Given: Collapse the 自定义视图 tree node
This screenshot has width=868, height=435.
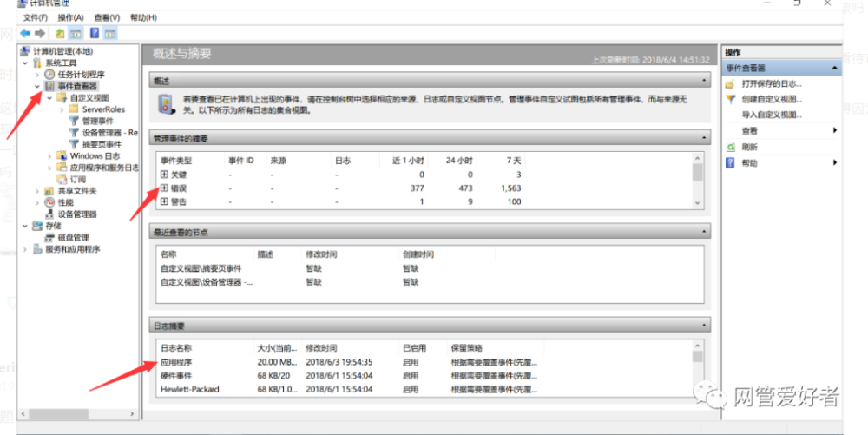Looking at the screenshot, I should [x=49, y=98].
